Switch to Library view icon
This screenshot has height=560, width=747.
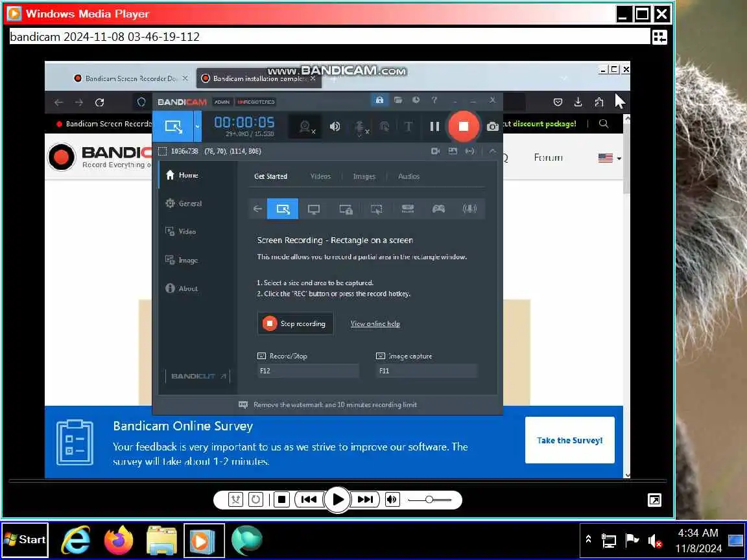coord(660,37)
